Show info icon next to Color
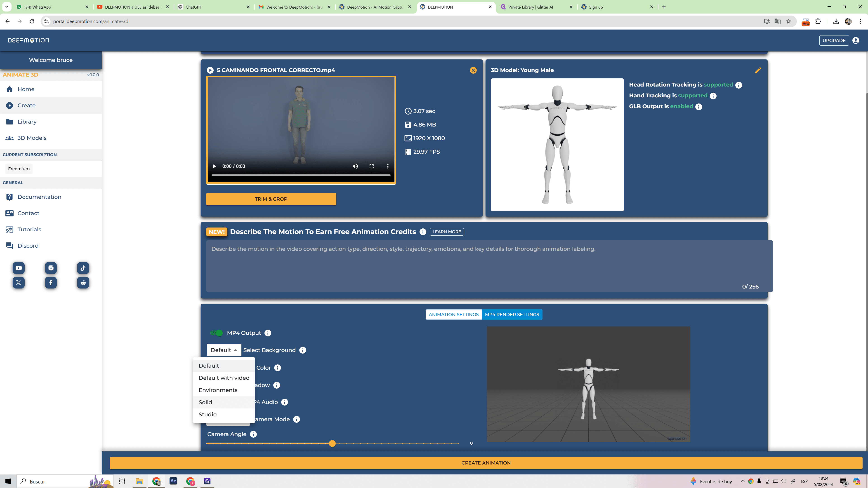The width and height of the screenshot is (868, 488). 278,368
